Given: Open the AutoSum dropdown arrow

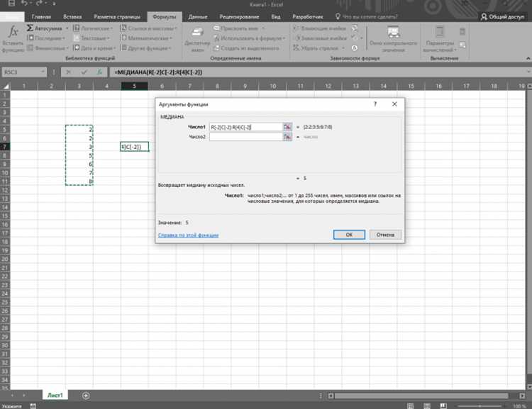Looking at the screenshot, I should pos(67,28).
